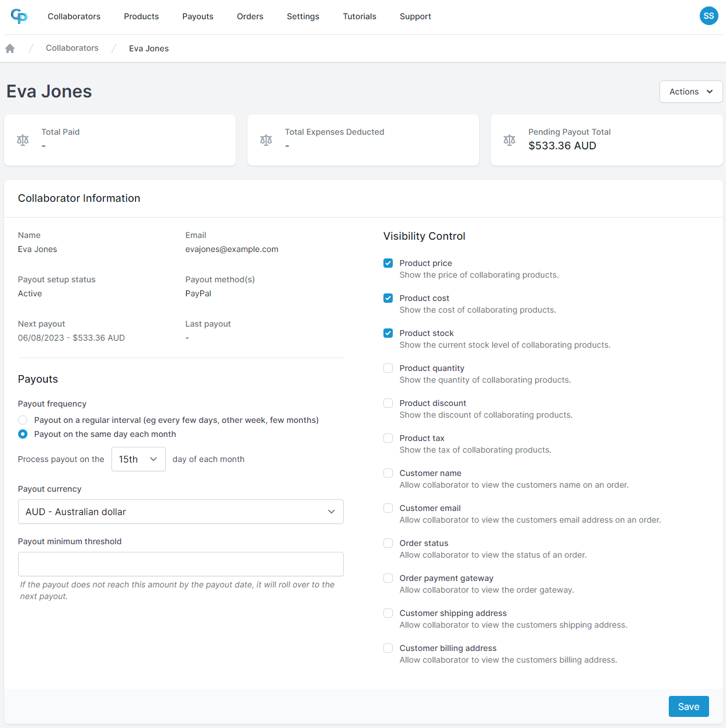This screenshot has height=728, width=726.
Task: Disable the Product price visibility checkbox
Action: (388, 263)
